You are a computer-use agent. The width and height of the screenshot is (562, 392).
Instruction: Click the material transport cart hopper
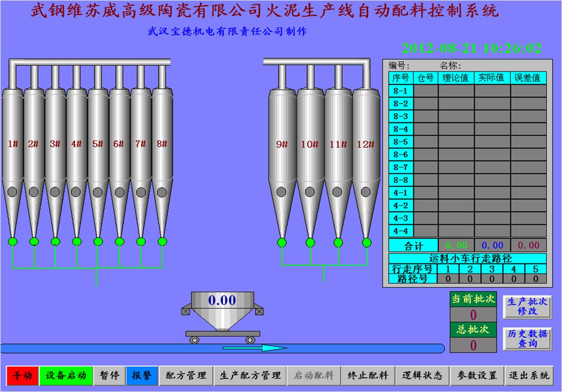(222, 317)
